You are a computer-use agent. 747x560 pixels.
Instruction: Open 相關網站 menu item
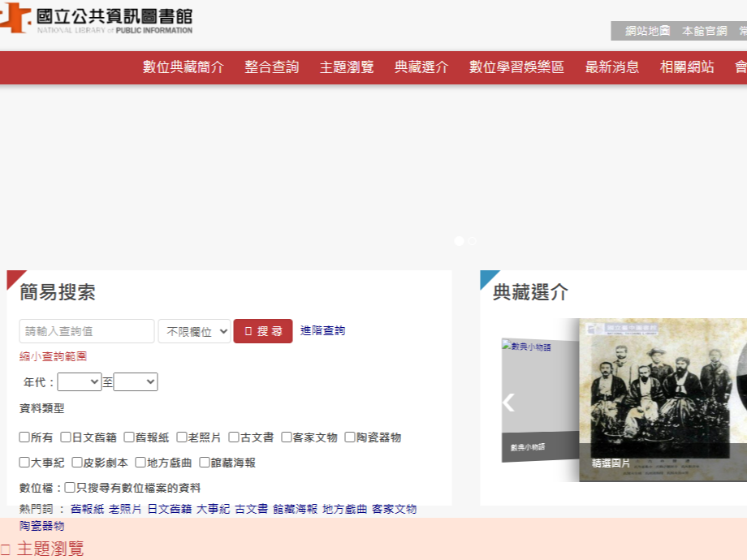click(x=687, y=67)
